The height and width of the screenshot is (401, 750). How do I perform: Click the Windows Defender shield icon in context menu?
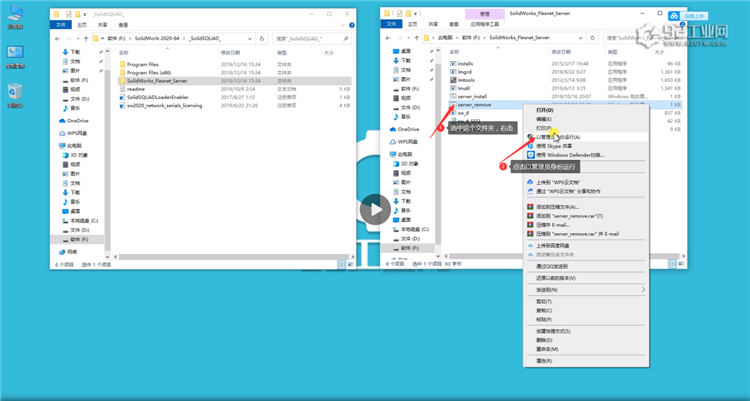point(530,155)
